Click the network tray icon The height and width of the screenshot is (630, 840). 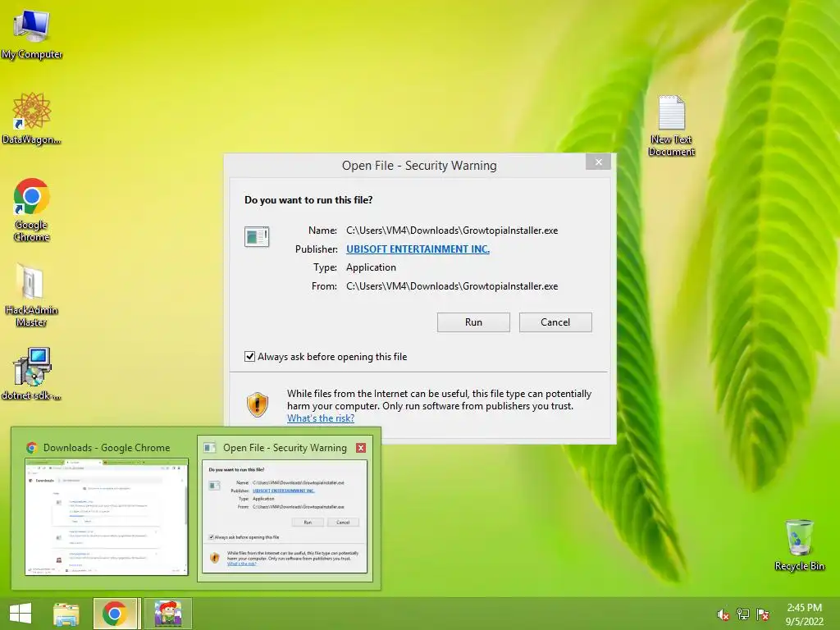point(742,614)
